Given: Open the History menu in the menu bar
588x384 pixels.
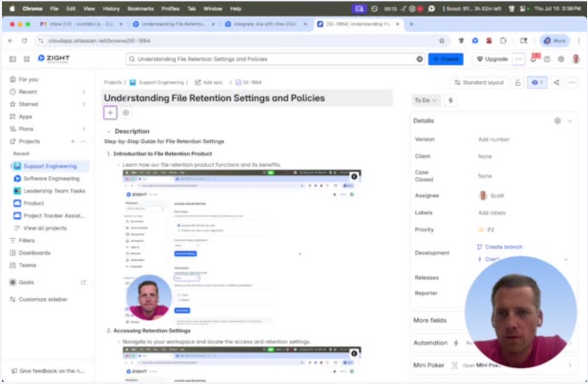Looking at the screenshot, I should [x=111, y=9].
